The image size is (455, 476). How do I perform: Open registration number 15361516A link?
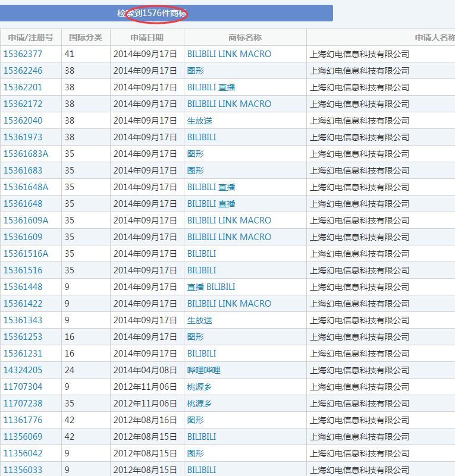(x=26, y=254)
